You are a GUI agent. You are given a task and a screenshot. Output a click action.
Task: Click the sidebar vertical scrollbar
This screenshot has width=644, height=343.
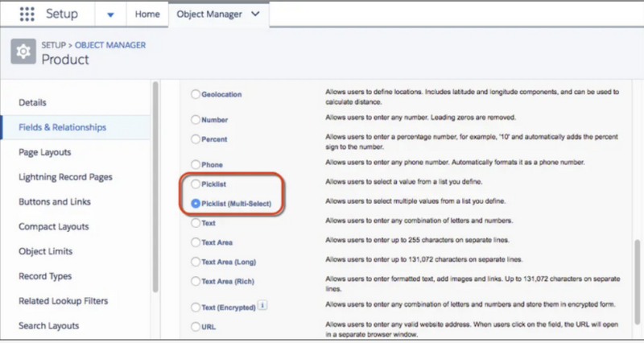155,185
